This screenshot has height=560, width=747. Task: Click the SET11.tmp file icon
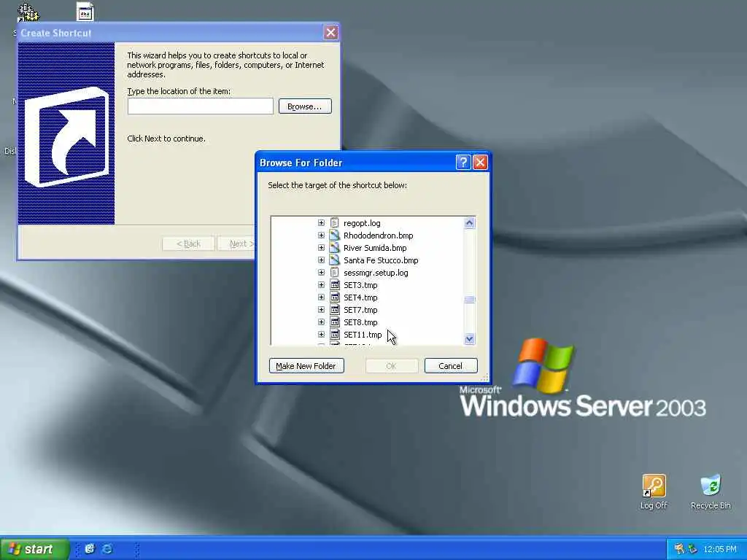(334, 334)
